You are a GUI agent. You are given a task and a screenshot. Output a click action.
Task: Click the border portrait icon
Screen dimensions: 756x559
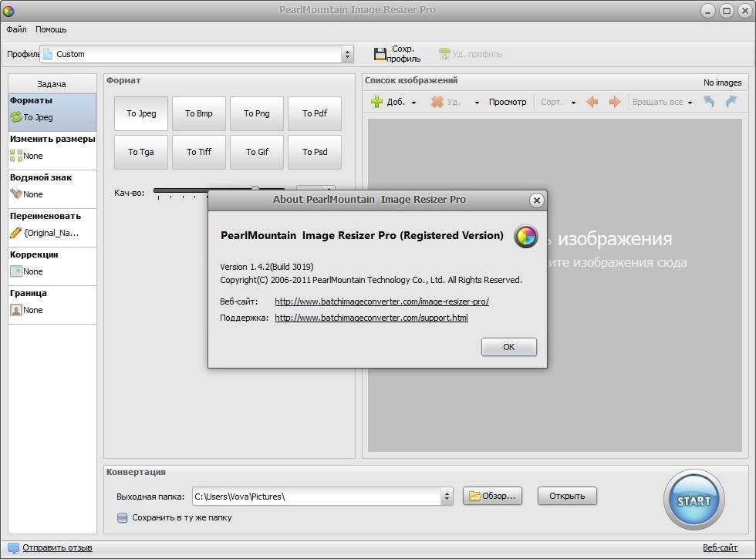(x=16, y=310)
